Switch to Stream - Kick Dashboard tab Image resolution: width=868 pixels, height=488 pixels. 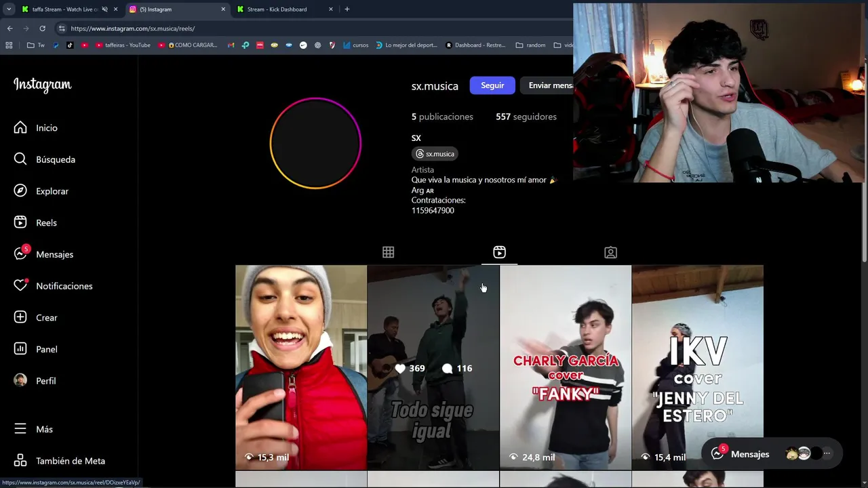(x=277, y=9)
